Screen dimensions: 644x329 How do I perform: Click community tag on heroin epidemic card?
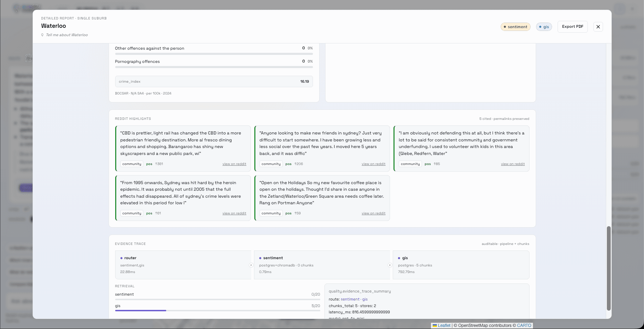pyautogui.click(x=132, y=213)
